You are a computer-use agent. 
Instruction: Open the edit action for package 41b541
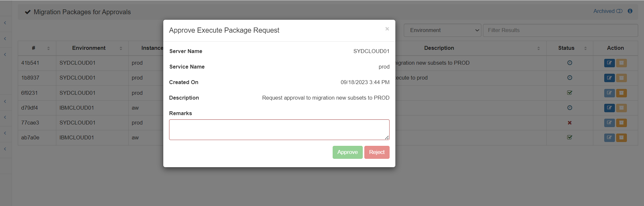click(x=609, y=63)
